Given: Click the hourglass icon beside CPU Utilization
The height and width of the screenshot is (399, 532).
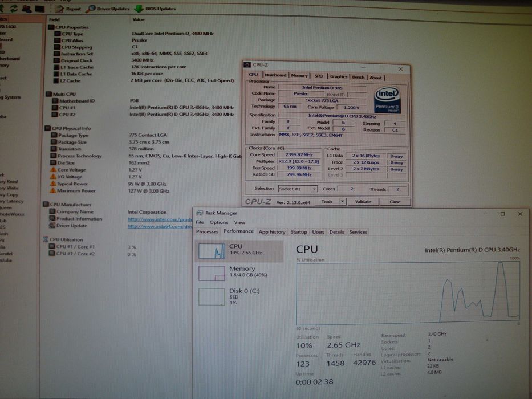Looking at the screenshot, I should [x=46, y=239].
